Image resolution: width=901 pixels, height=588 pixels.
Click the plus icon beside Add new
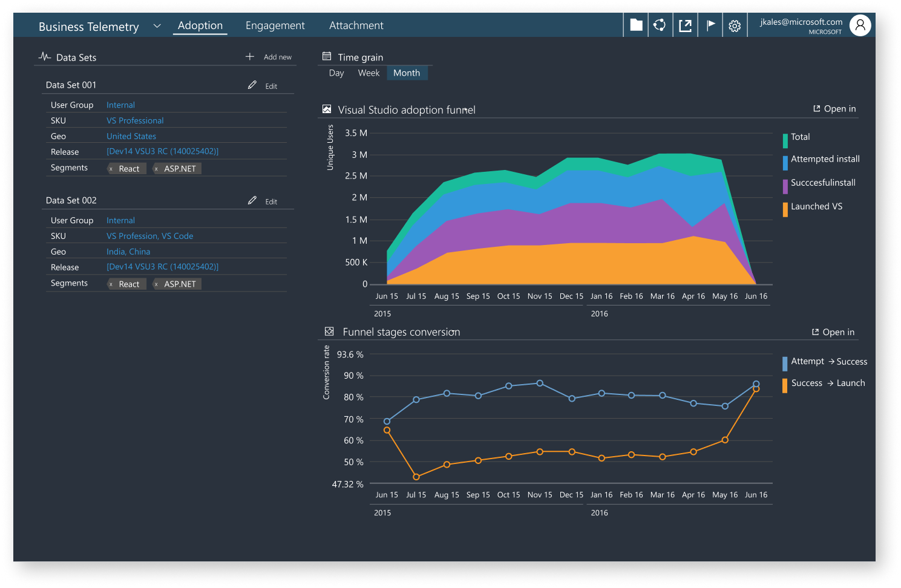coord(249,56)
